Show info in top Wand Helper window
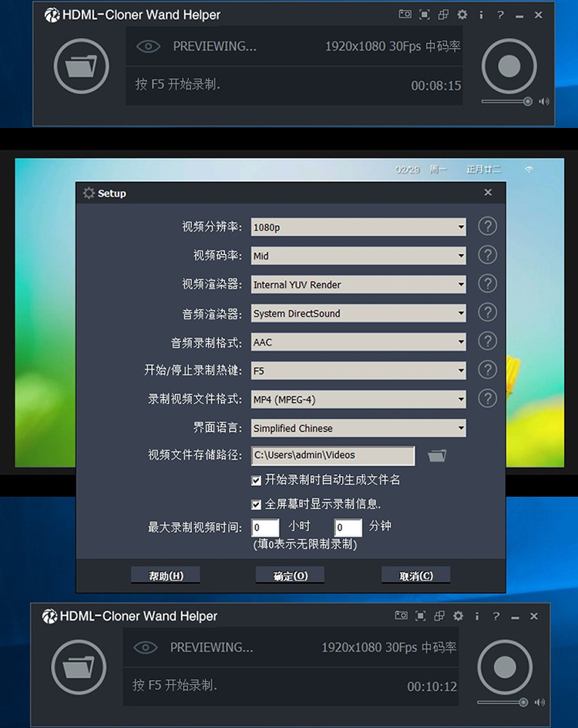This screenshot has width=578, height=728. (x=481, y=15)
